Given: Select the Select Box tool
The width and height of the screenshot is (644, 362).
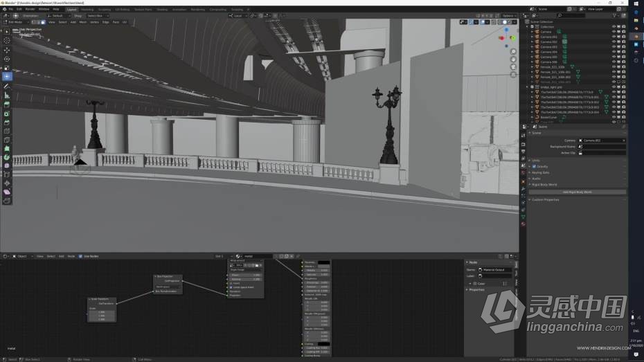Looking at the screenshot, I should coord(7,32).
